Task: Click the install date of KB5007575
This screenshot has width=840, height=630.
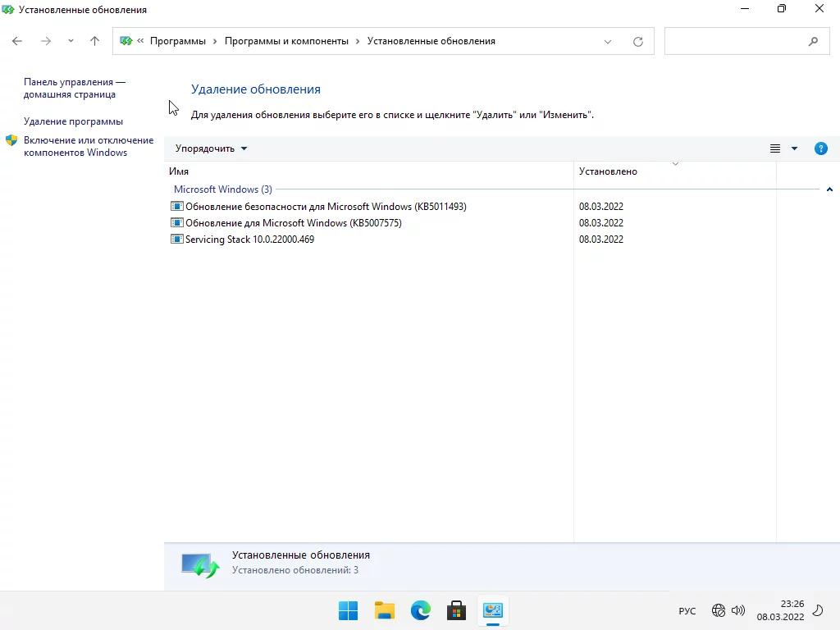Action: 601,223
